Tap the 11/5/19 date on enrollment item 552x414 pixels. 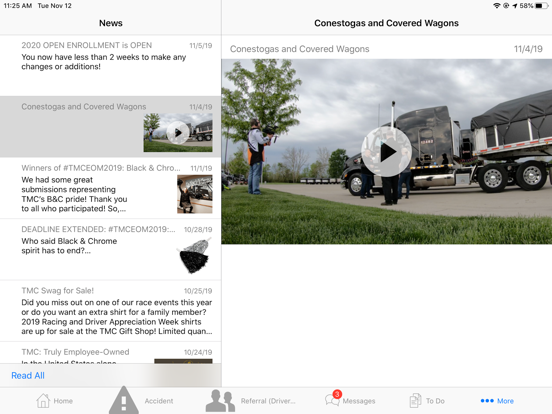[x=201, y=45]
